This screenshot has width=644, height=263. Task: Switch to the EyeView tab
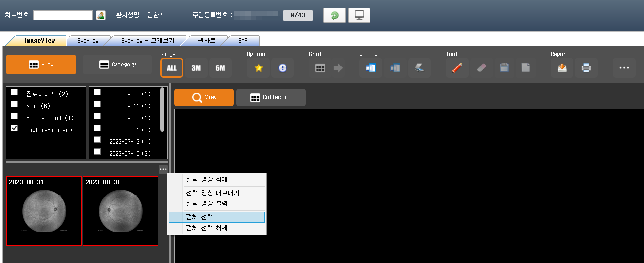click(88, 41)
